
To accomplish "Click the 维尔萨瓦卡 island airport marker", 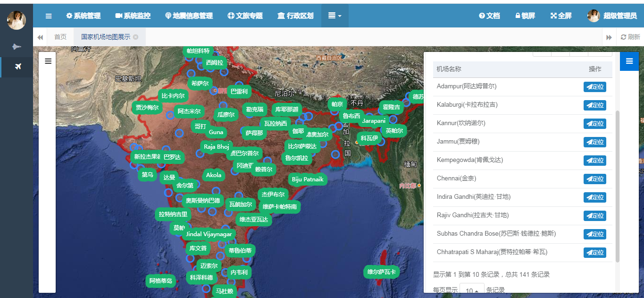I will 381,272.
